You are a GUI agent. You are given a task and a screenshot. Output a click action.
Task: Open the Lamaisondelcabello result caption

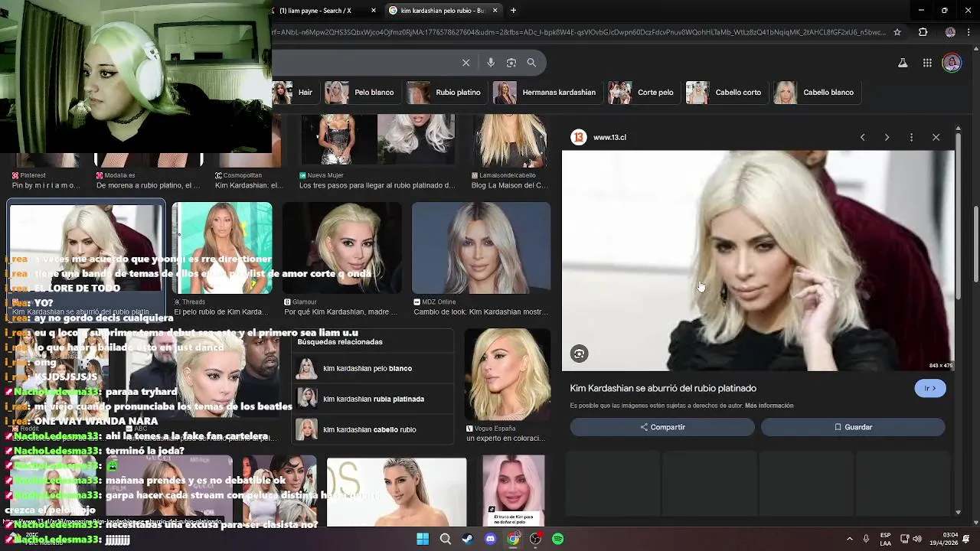click(509, 185)
